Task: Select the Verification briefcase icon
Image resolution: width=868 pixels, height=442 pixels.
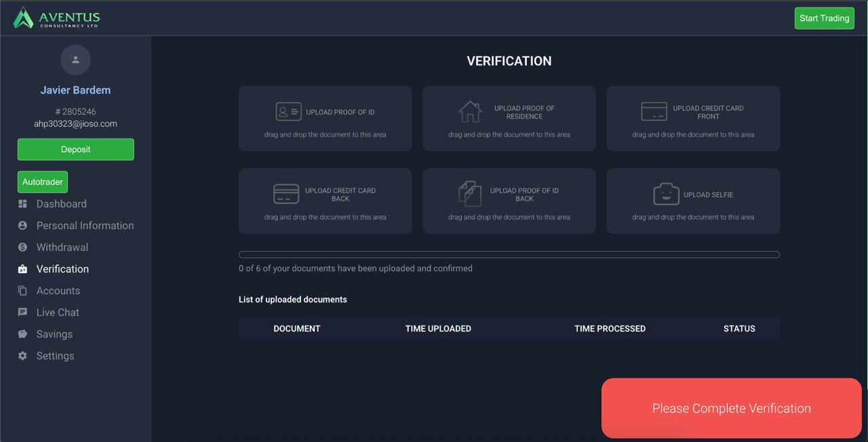Action: (22, 268)
